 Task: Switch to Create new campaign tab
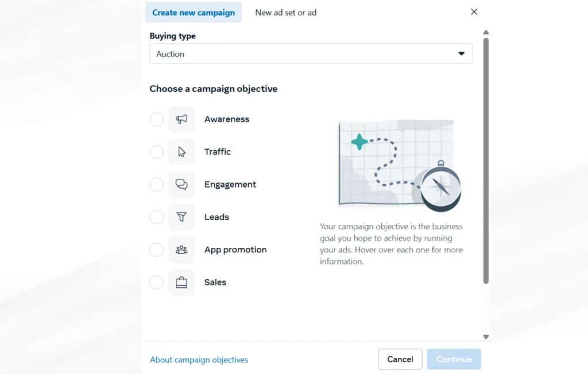(194, 13)
